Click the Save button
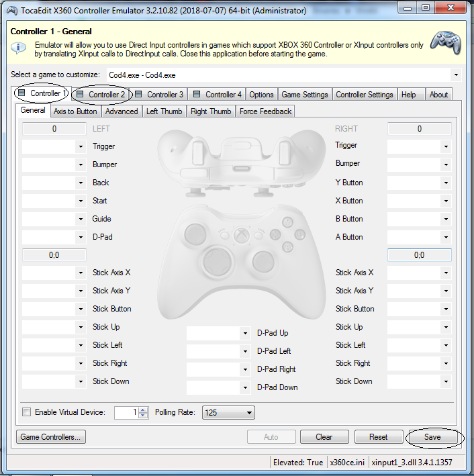 [x=432, y=437]
